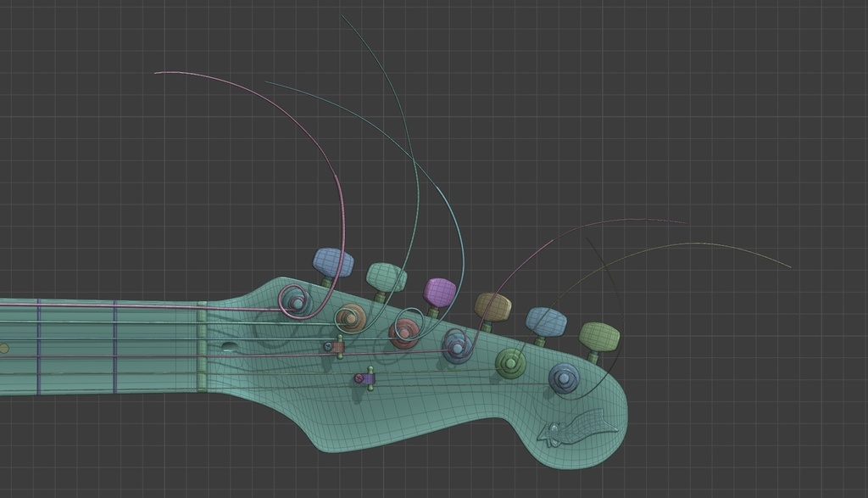868x498 pixels.
Task: Select the purple fret wire nearest the nut
Action: (115, 347)
